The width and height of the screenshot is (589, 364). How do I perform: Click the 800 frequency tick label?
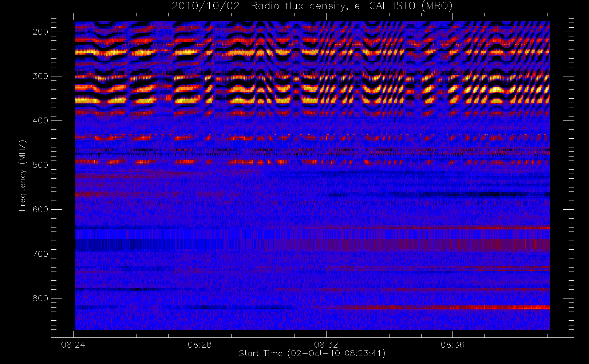[40, 298]
